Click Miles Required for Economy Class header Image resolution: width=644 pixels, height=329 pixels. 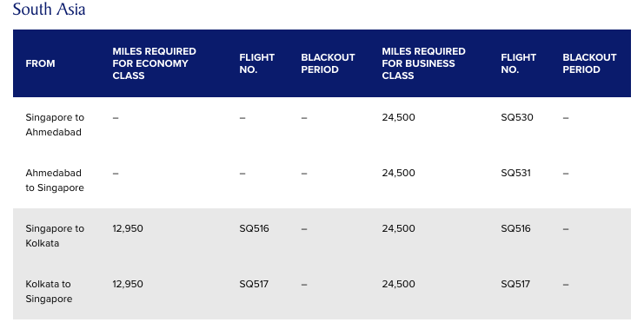[x=154, y=63]
